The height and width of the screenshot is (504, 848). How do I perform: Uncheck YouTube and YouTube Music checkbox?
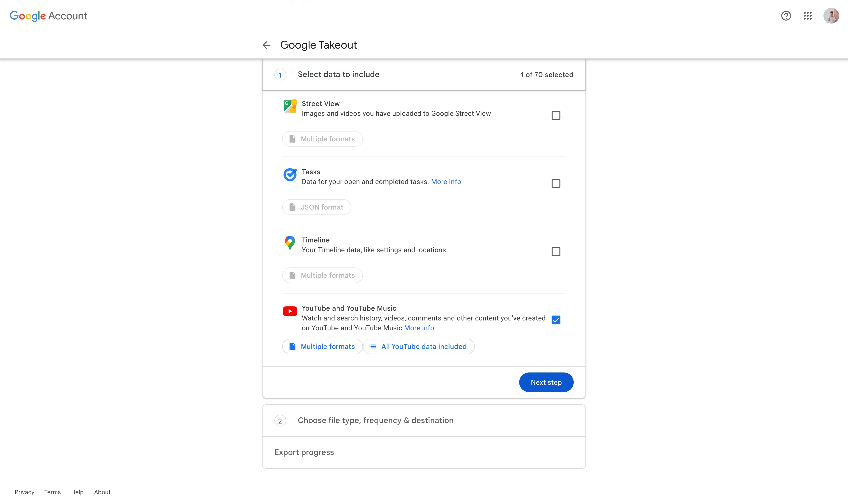click(x=556, y=320)
